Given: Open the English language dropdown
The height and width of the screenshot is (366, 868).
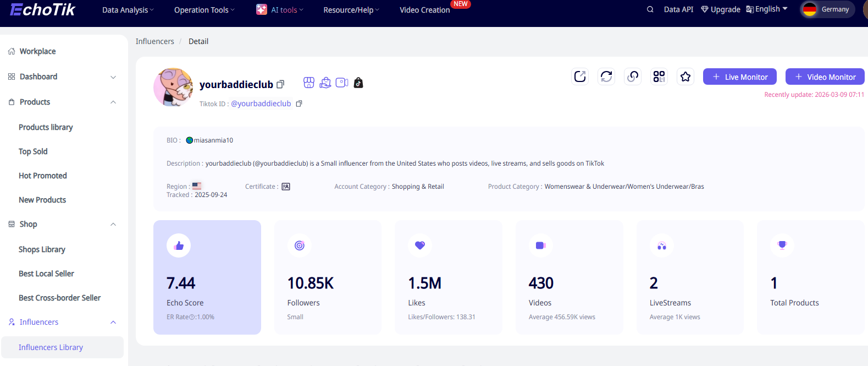Looking at the screenshot, I should (x=767, y=9).
